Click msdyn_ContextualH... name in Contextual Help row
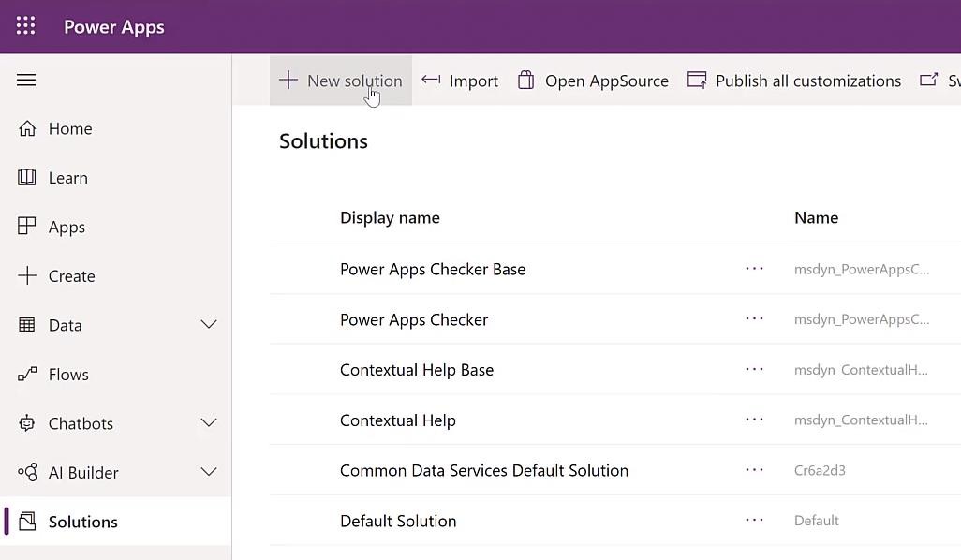The image size is (961, 560). pos(861,420)
